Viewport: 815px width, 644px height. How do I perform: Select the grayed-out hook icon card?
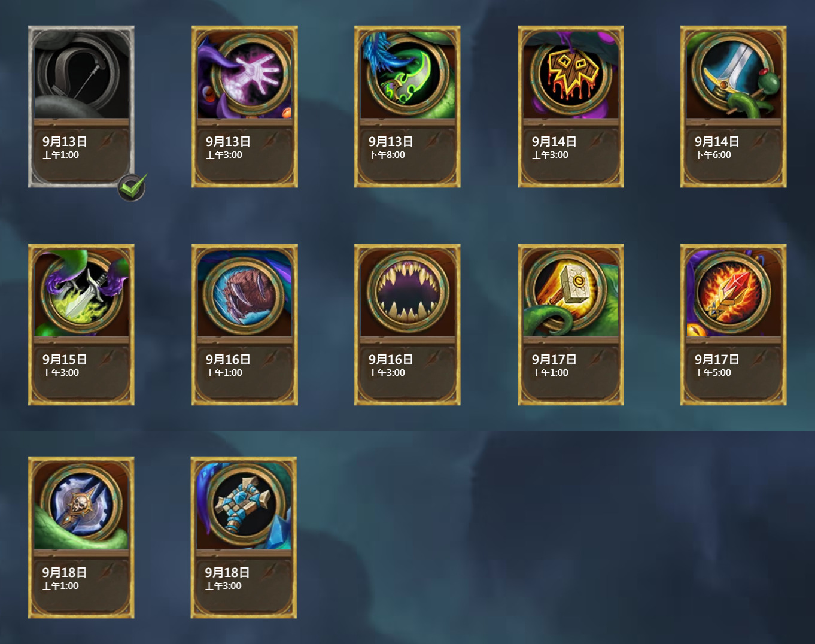tap(81, 107)
